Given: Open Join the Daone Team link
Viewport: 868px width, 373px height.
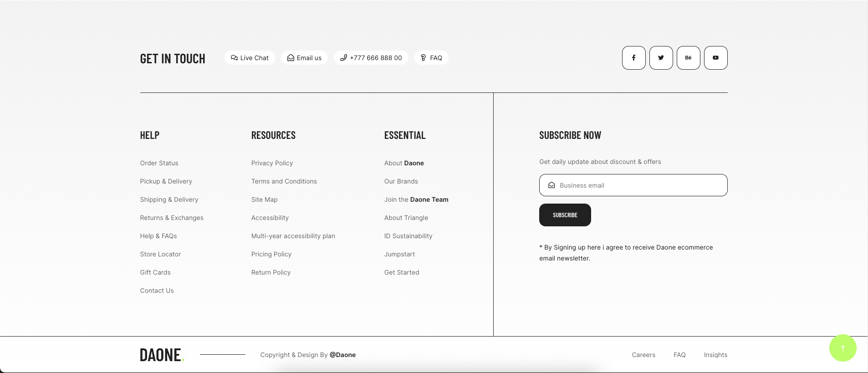Looking at the screenshot, I should click(x=416, y=199).
